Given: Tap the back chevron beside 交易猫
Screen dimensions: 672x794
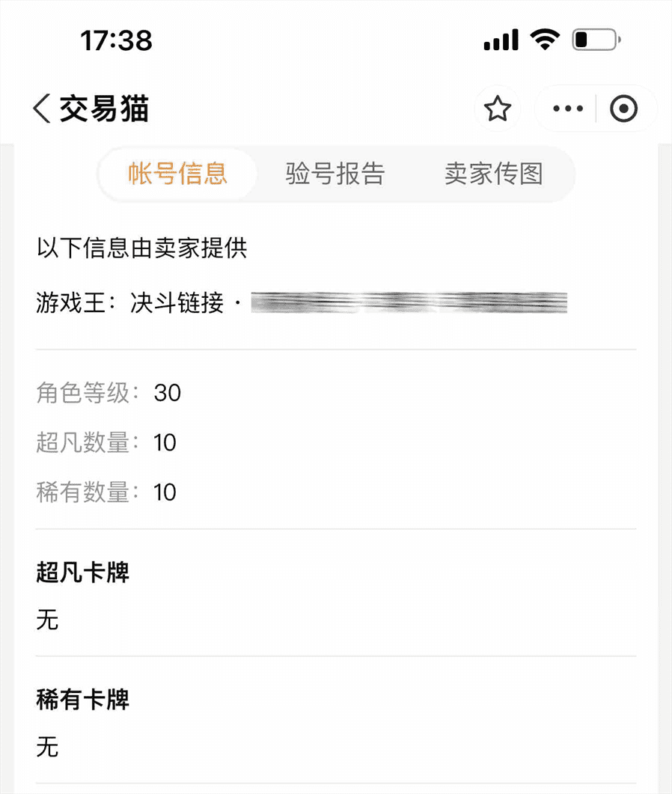Looking at the screenshot, I should (x=42, y=109).
